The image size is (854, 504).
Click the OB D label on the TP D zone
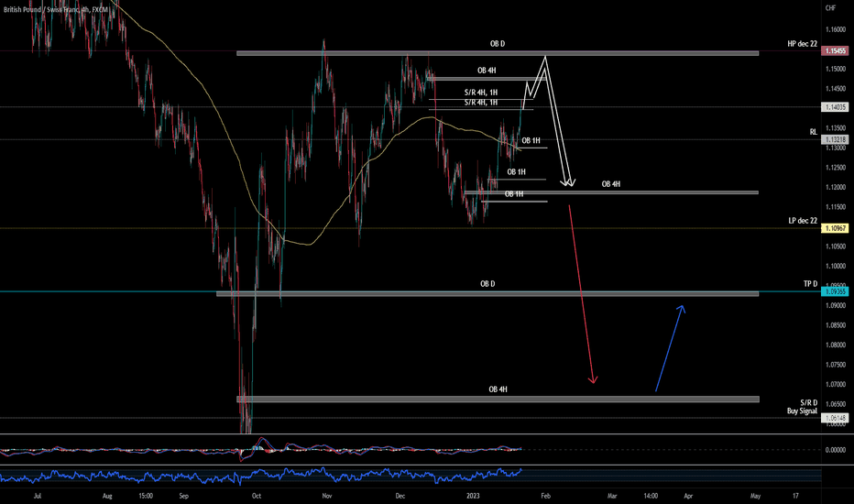(487, 284)
